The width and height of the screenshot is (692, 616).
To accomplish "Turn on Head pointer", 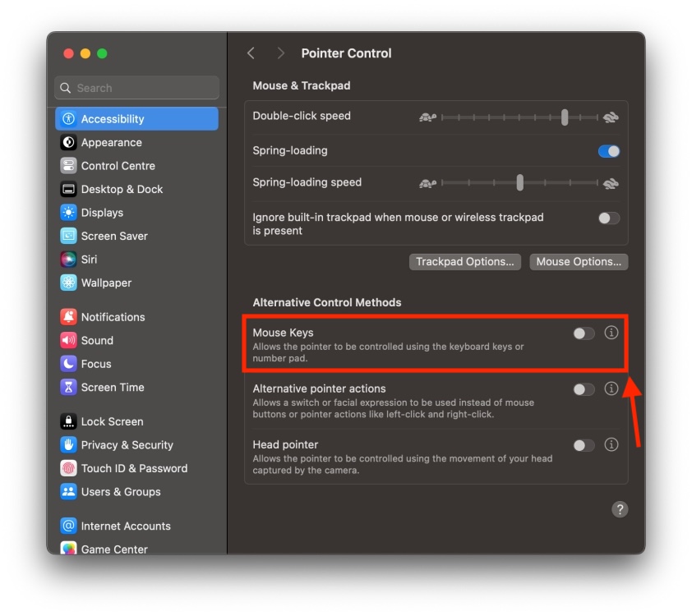I will [584, 445].
